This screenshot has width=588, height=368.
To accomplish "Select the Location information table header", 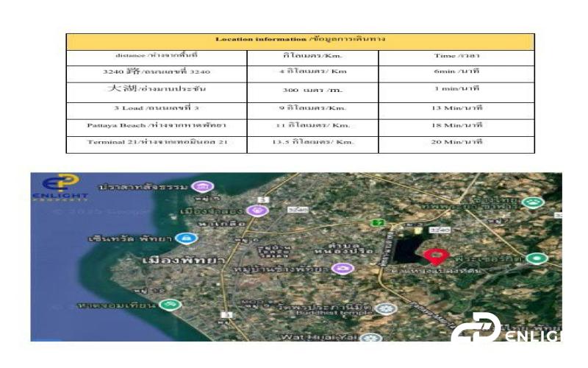I will tap(300, 40).
